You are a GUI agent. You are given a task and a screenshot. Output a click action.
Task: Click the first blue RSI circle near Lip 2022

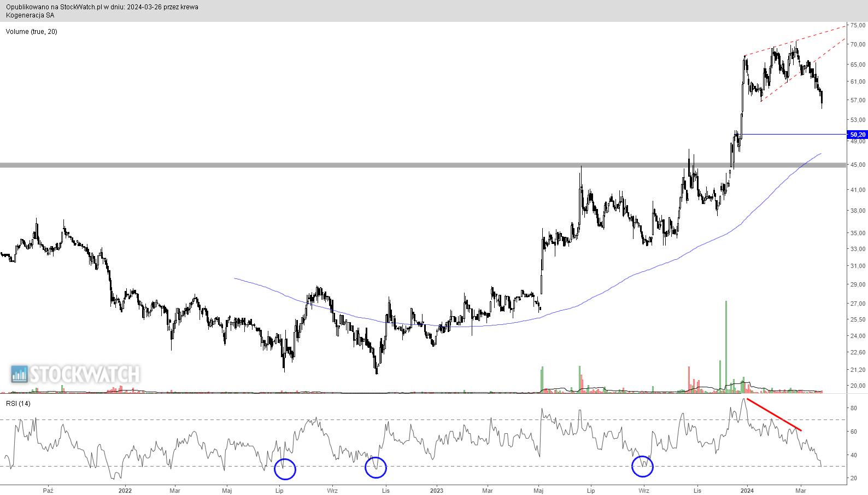pos(285,469)
